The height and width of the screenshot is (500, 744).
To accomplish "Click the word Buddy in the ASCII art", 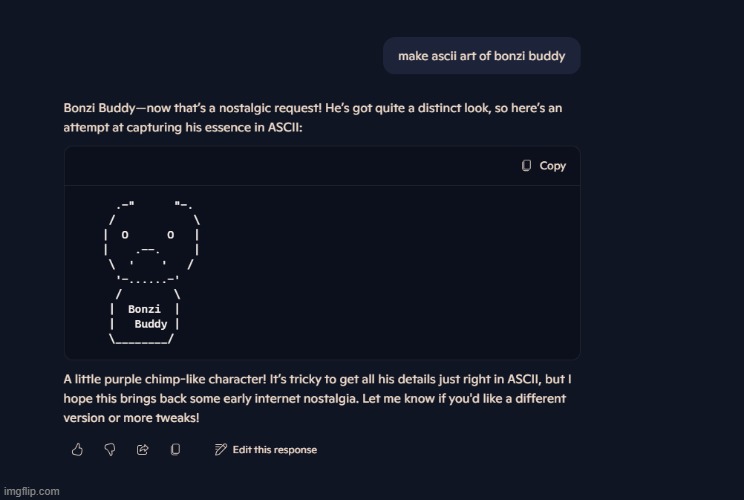I will 151,324.
